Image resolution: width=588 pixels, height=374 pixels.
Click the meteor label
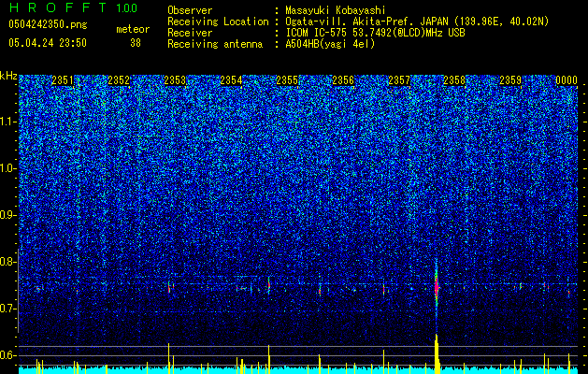pyautogui.click(x=133, y=29)
